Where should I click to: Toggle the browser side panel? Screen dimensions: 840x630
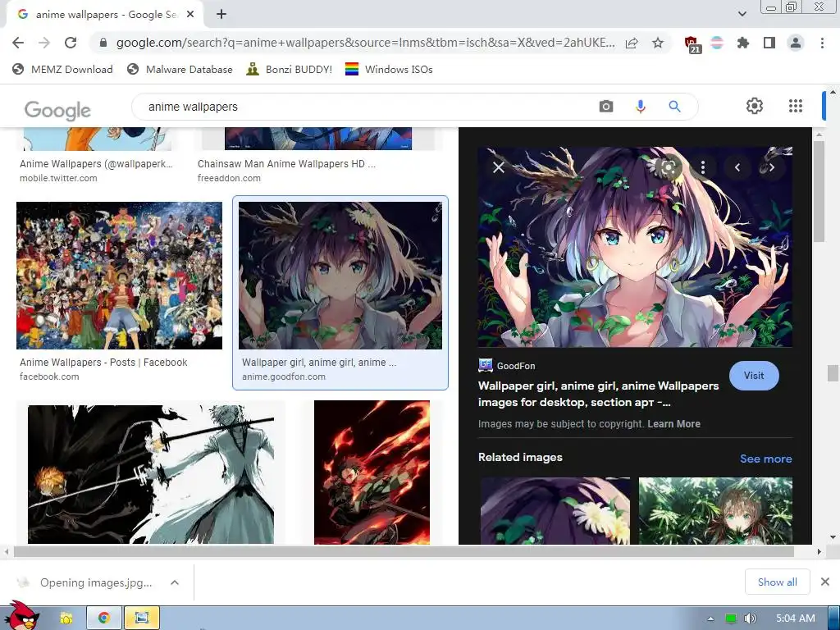(x=769, y=43)
